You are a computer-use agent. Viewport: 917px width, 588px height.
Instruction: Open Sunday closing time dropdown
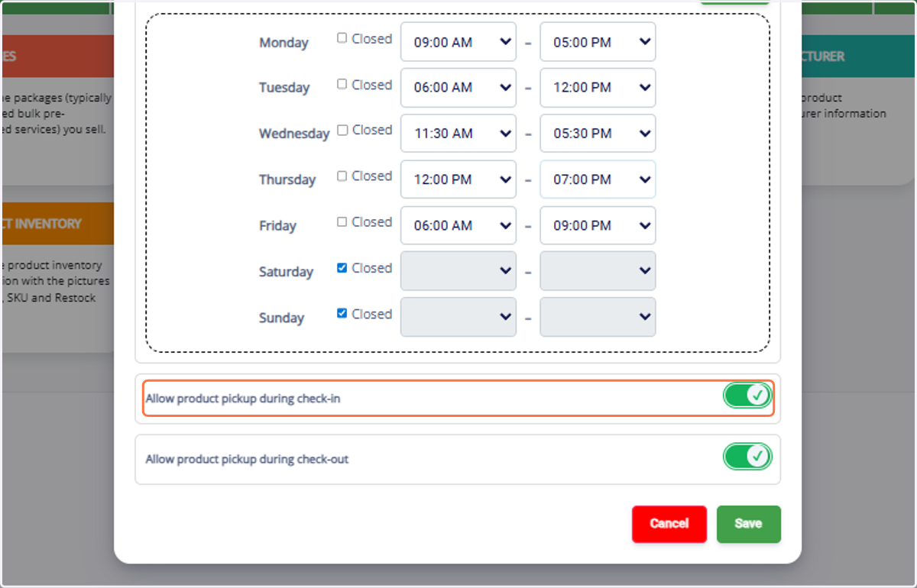[598, 317]
